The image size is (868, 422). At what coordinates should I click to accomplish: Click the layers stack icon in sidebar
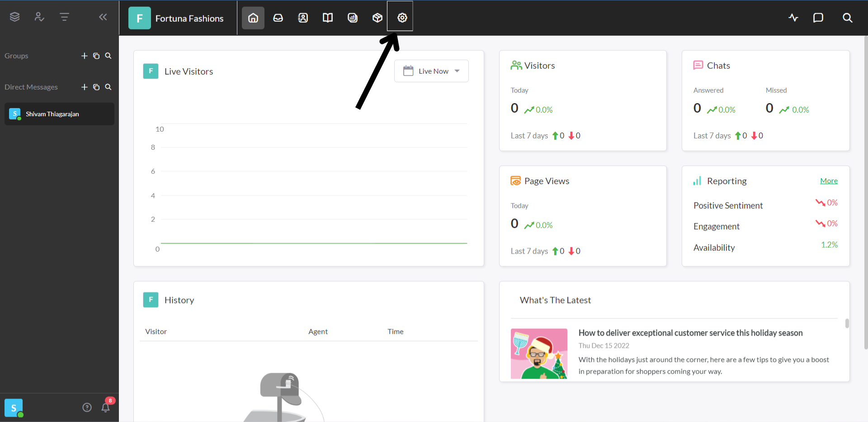pyautogui.click(x=14, y=17)
